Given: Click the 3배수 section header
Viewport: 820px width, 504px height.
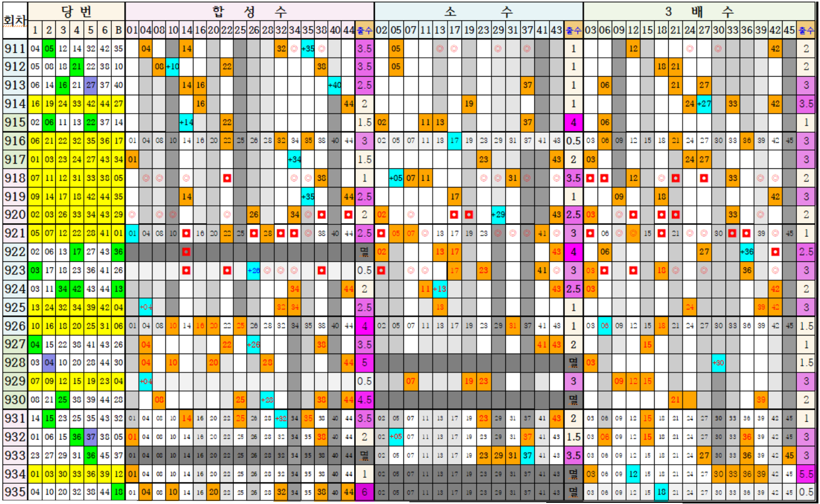Looking at the screenshot, I should tap(699, 11).
